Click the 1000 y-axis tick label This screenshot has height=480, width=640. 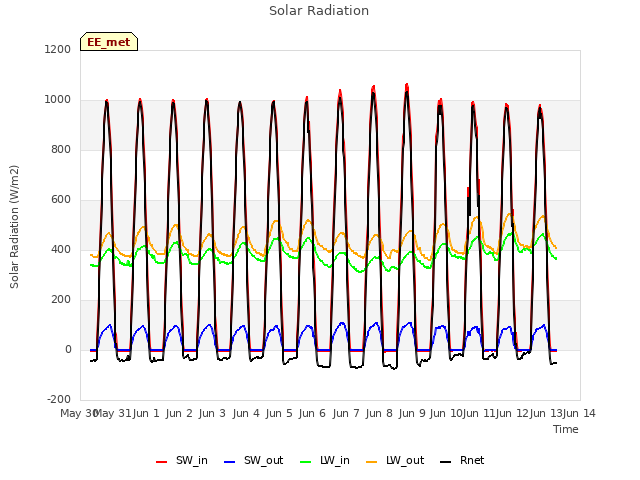[x=58, y=100]
